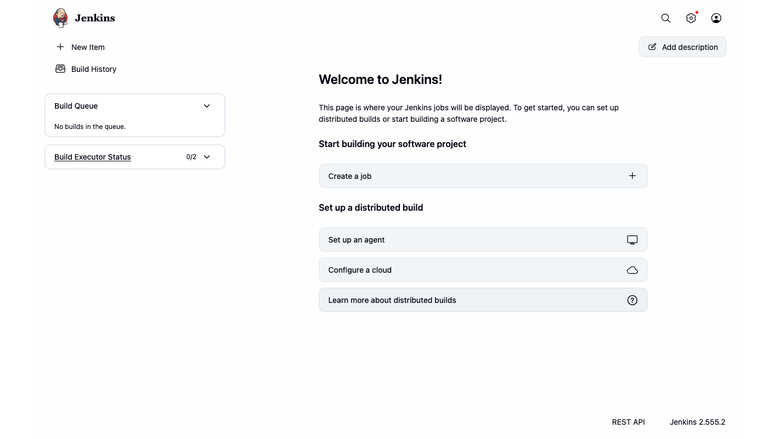Screen dimensions: 780x439
Task: Click the cloud icon in Configure a cloud
Action: pos(632,270)
